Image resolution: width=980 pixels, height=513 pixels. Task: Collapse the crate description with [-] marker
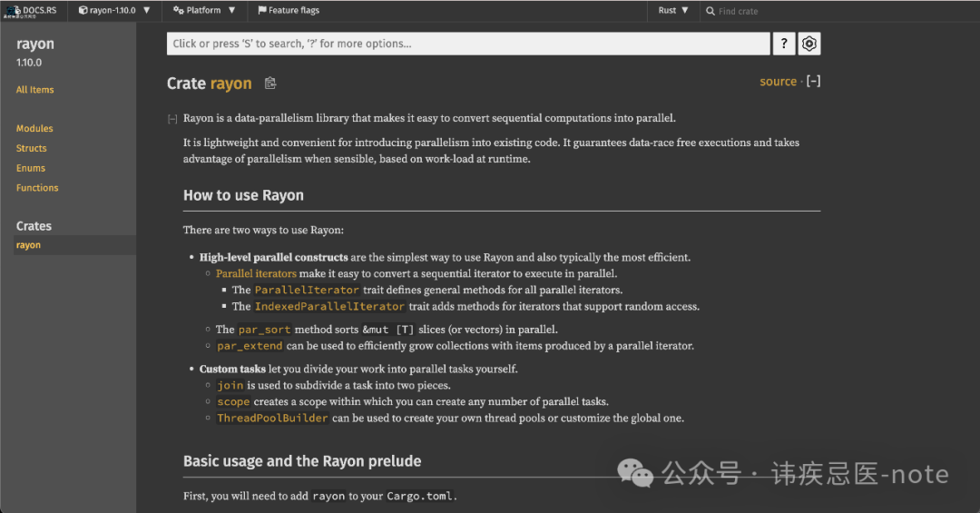point(172,119)
